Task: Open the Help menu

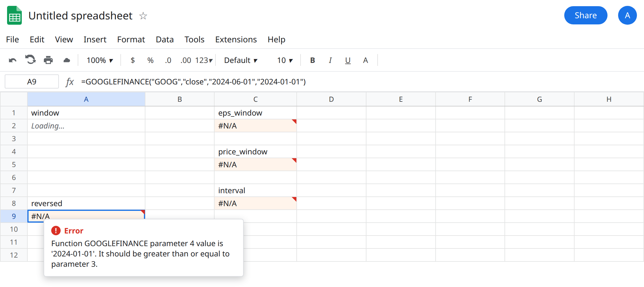Action: tap(276, 39)
